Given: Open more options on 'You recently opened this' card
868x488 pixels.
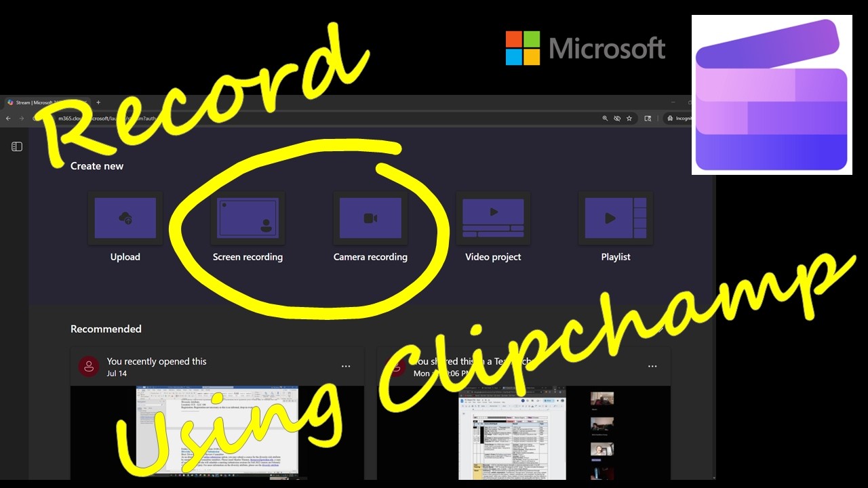Looking at the screenshot, I should pyautogui.click(x=346, y=367).
